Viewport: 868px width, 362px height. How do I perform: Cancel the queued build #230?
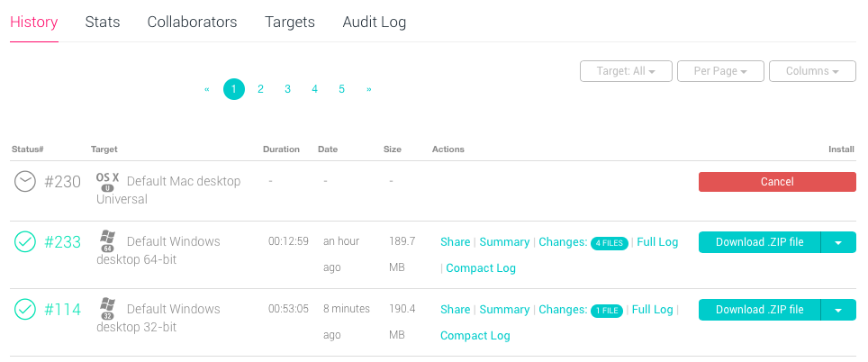777,182
